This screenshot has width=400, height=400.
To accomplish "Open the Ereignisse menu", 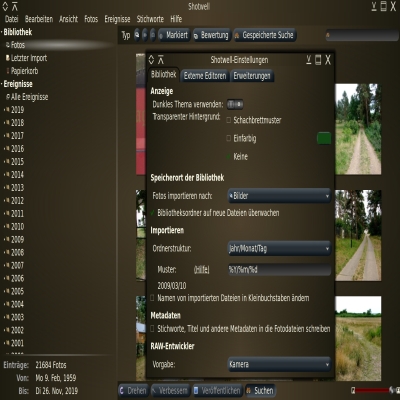I will pyautogui.click(x=117, y=19).
